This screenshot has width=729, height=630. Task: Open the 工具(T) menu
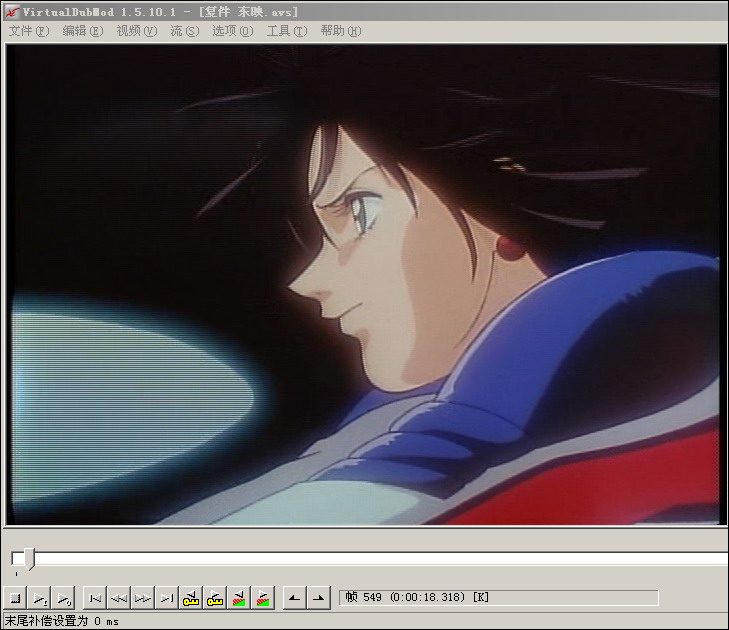click(x=287, y=31)
